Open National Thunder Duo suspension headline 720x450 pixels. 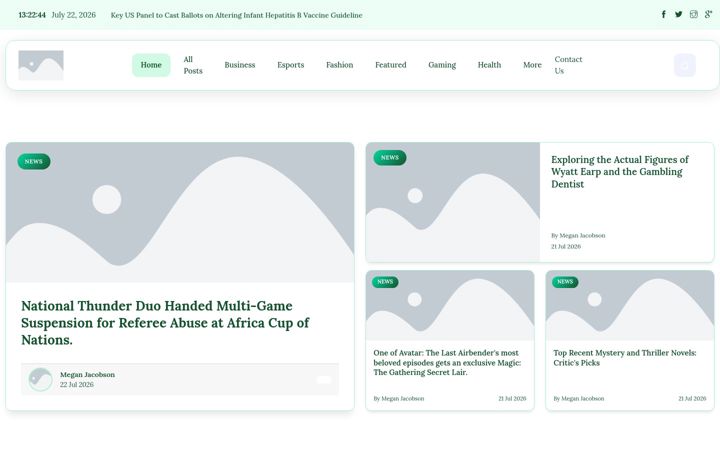[x=165, y=323]
